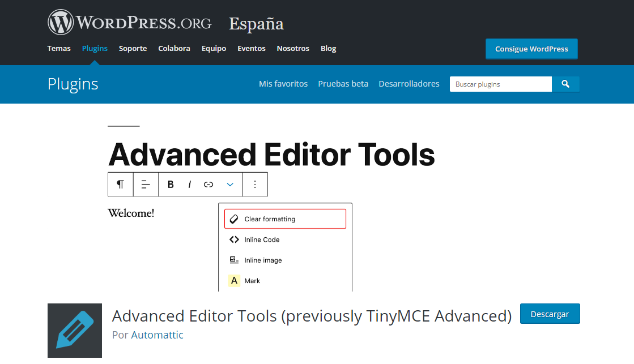Click the insert link icon
This screenshot has width=634, height=364.
tap(209, 185)
